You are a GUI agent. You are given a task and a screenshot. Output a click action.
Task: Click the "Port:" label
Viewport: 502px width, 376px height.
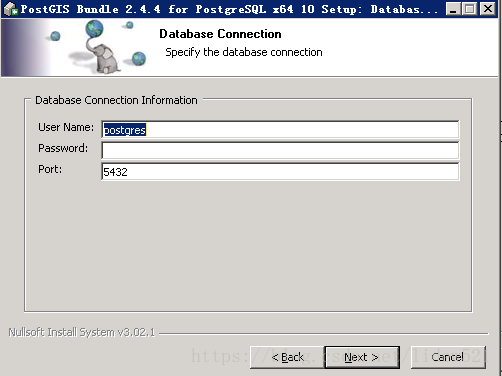(x=50, y=169)
